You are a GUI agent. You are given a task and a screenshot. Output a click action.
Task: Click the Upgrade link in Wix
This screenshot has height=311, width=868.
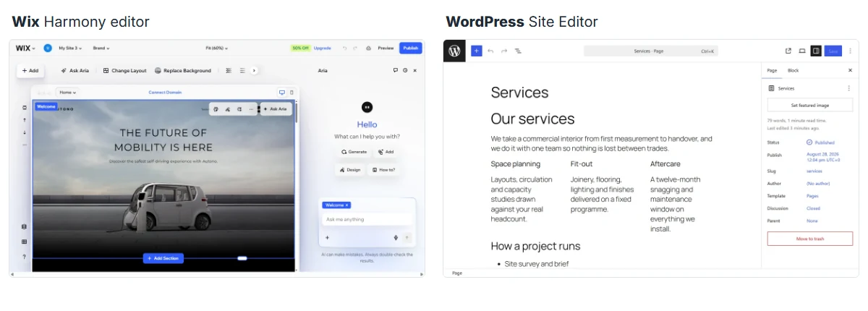pos(323,48)
